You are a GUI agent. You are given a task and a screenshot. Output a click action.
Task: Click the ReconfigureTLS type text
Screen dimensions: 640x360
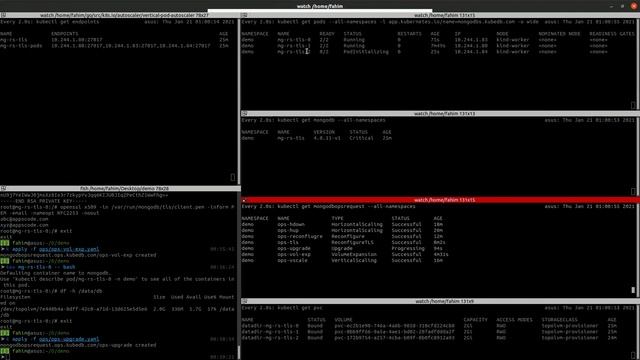coord(353,242)
